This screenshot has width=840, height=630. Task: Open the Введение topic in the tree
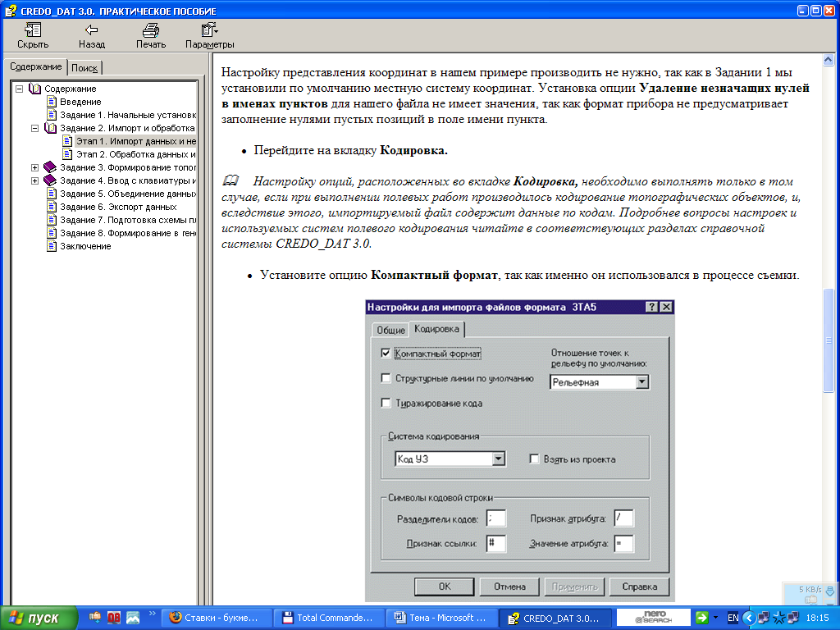coord(80,102)
